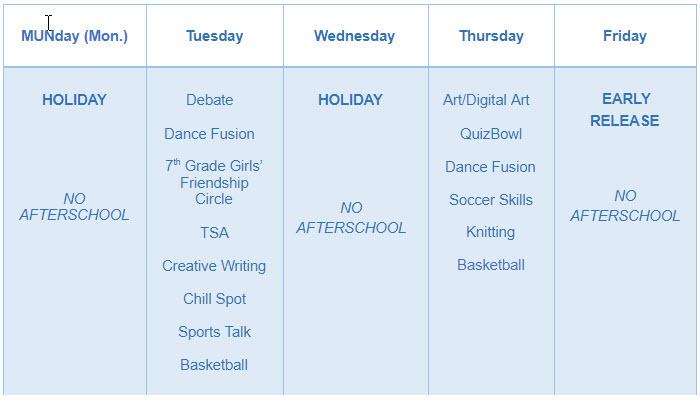Select the Chill Spot activity
This screenshot has width=700, height=408.
tap(214, 299)
